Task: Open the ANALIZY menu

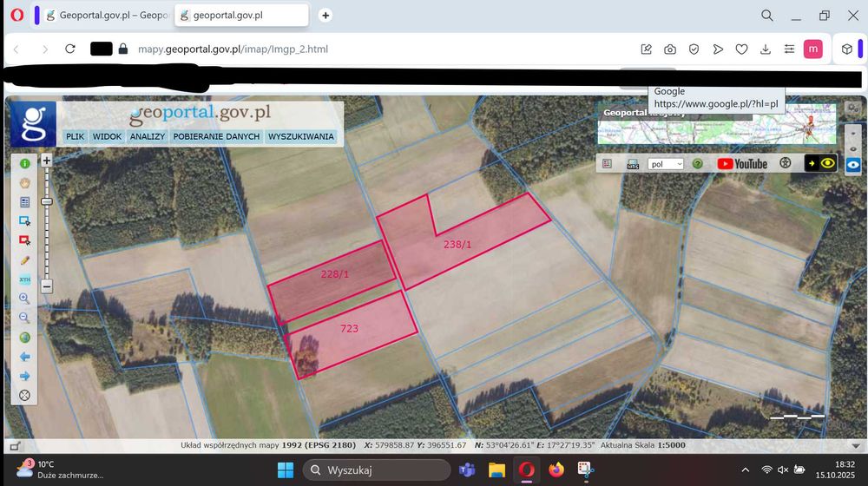Action: pyautogui.click(x=148, y=137)
